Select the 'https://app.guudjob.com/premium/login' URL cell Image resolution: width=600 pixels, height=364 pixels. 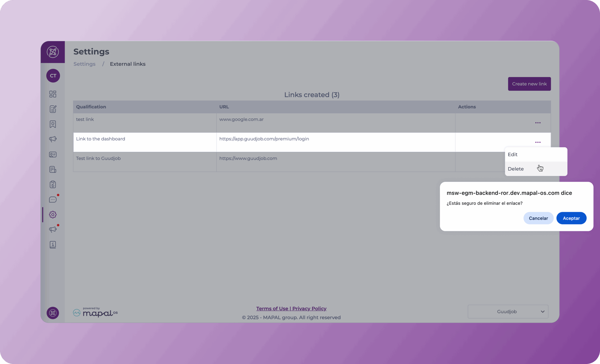pyautogui.click(x=336, y=142)
